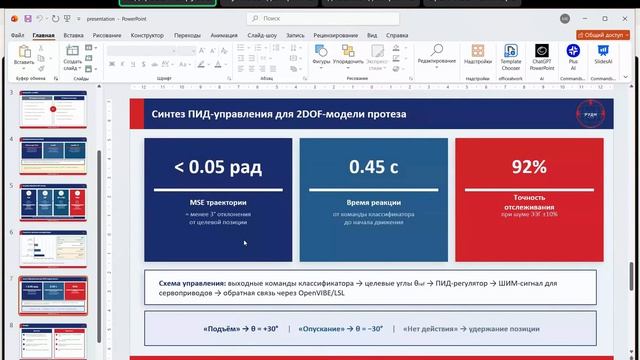
Task: Click the Общий доступ share button
Action: (x=603, y=35)
